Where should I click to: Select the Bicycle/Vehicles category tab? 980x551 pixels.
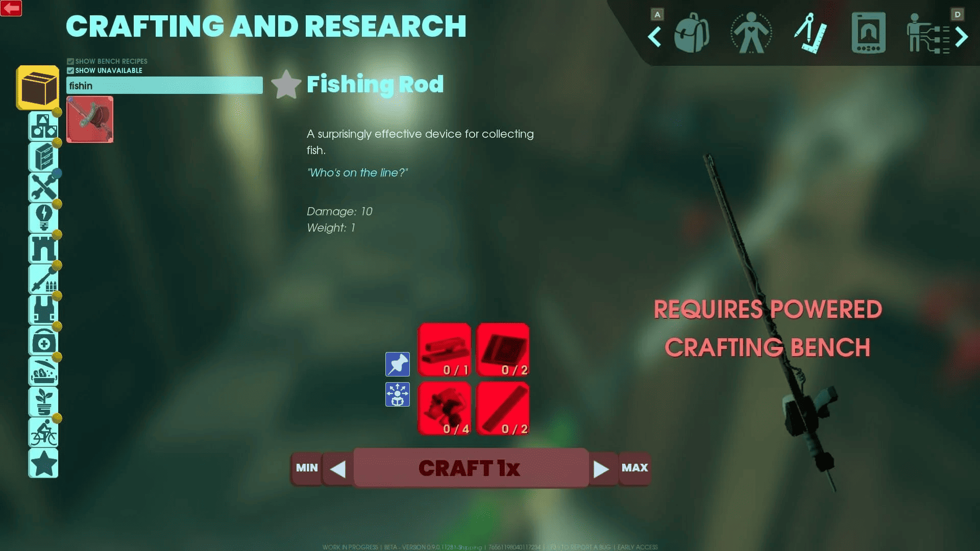tap(42, 433)
